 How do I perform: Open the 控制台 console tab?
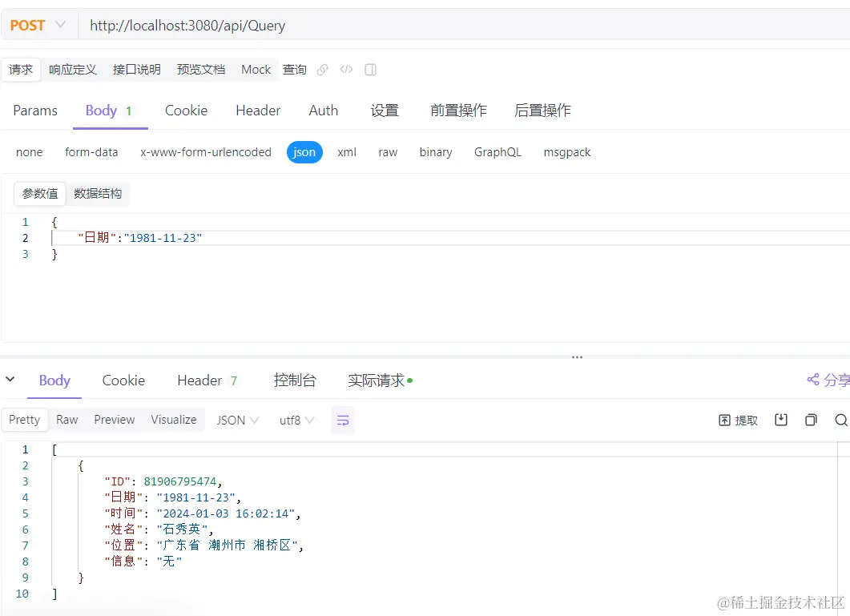coord(295,380)
